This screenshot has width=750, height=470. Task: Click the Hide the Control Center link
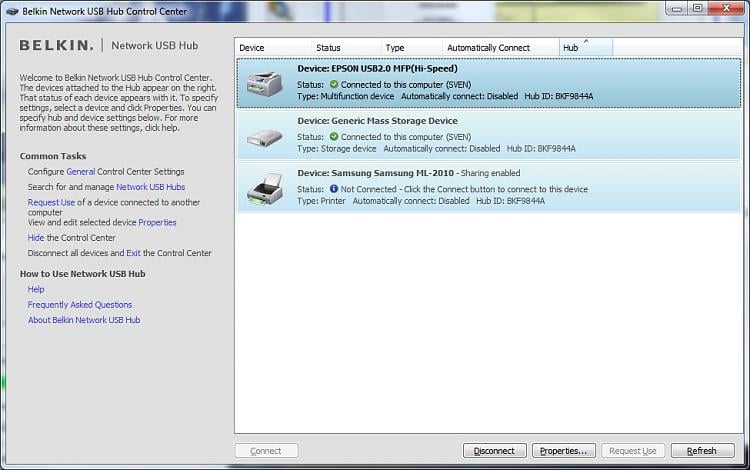[36, 238]
